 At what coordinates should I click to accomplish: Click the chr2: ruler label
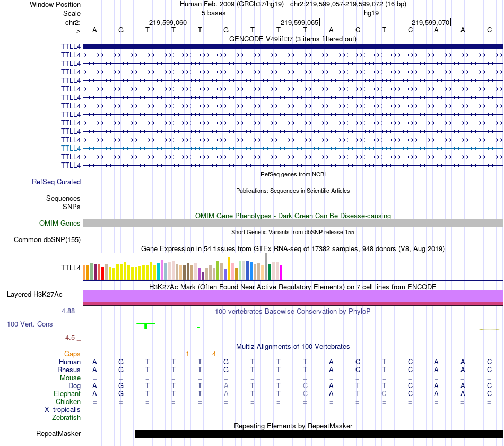click(x=73, y=22)
